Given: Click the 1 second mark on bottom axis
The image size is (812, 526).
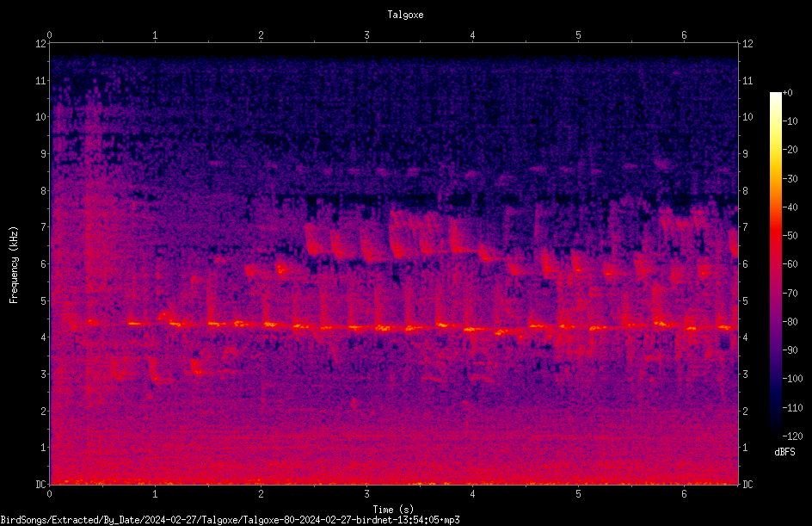Looking at the screenshot, I should coord(155,494).
